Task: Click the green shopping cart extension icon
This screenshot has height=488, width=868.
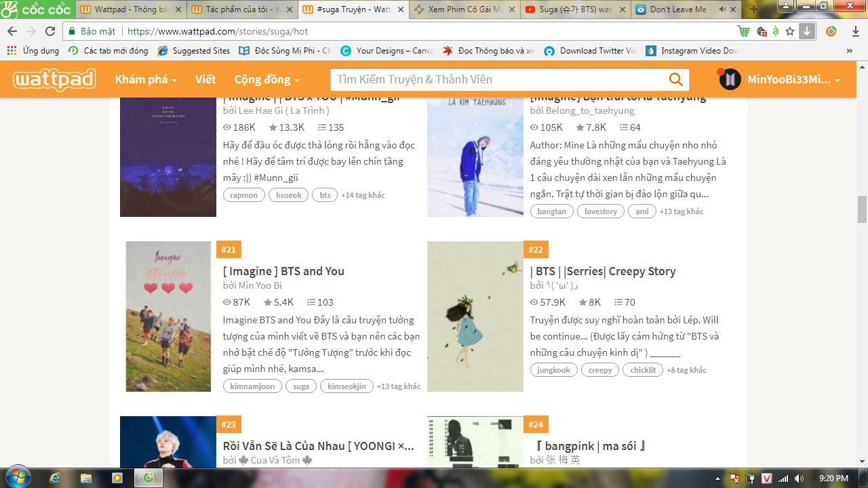Action: click(744, 31)
